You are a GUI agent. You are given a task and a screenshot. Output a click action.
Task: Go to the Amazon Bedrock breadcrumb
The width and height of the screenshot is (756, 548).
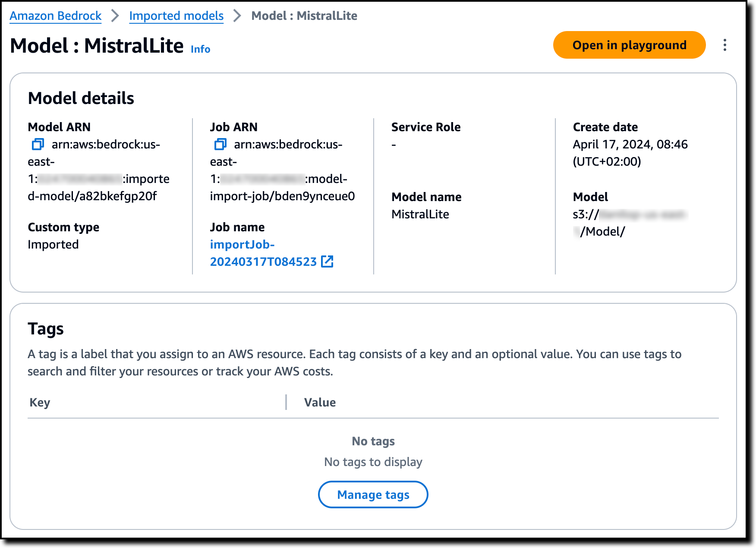pyautogui.click(x=56, y=16)
